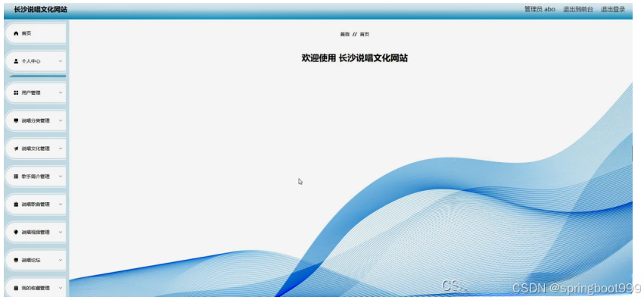Expand the 说唱视频管理 chevron
The height and width of the screenshot is (300, 644).
61,232
